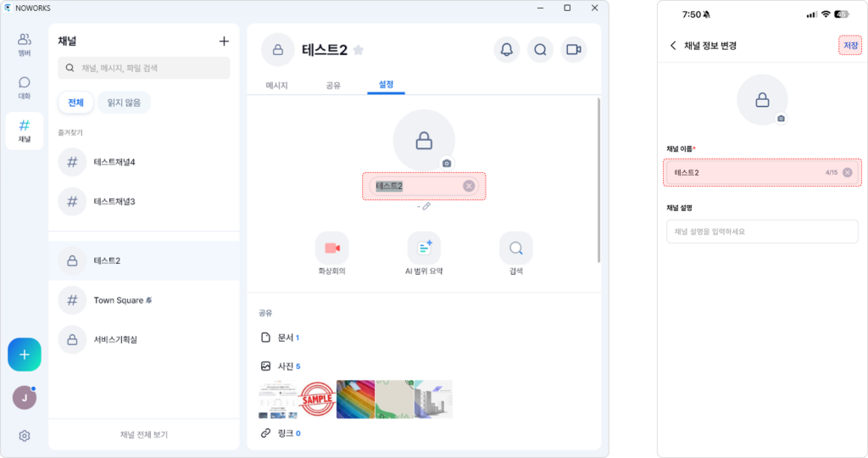Start video call from header camera icon

click(574, 50)
